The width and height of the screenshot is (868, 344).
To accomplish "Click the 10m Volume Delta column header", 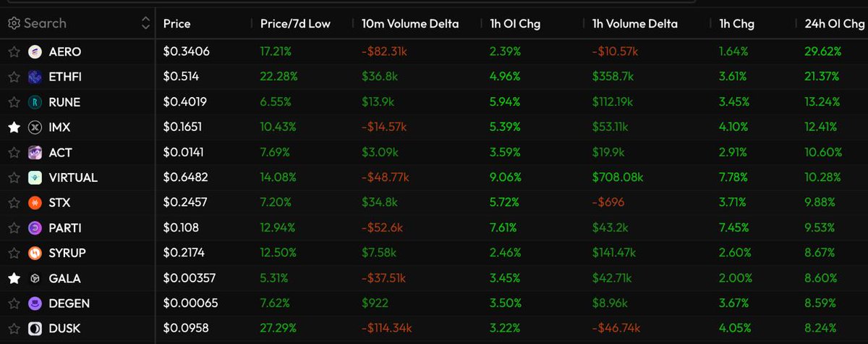I will point(410,24).
